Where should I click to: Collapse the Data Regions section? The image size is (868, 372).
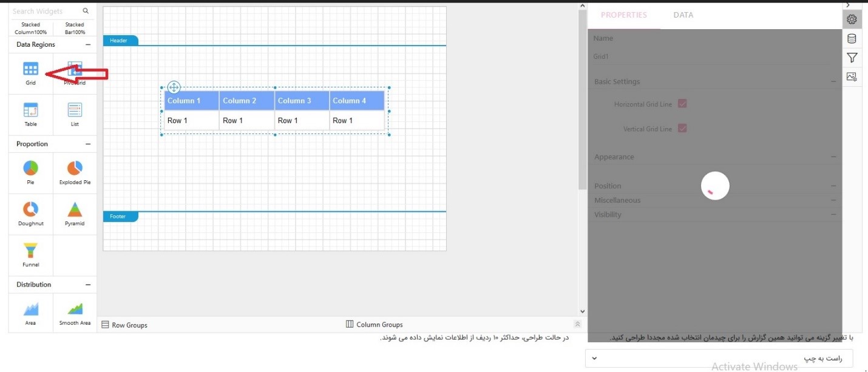coord(88,45)
